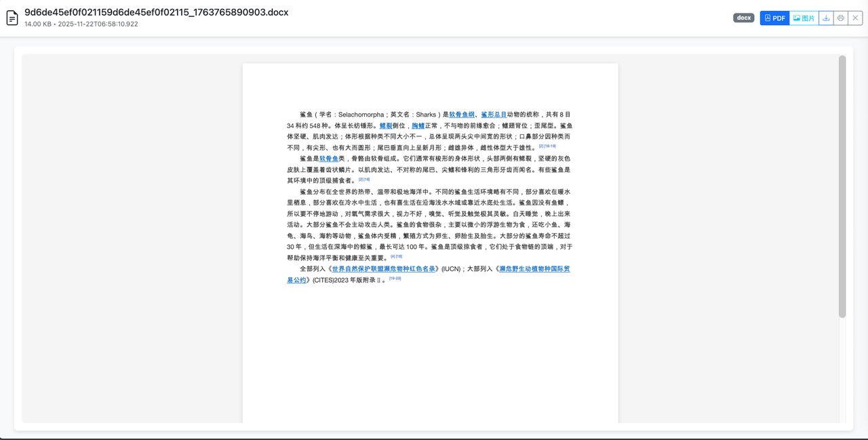Click the PDF file icon inside the PDF button
The height and width of the screenshot is (440, 868).
tap(769, 18)
